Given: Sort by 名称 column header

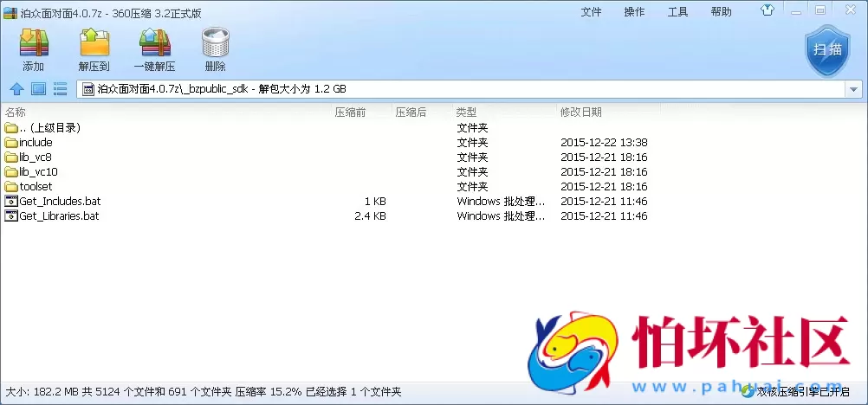Looking at the screenshot, I should tap(16, 112).
